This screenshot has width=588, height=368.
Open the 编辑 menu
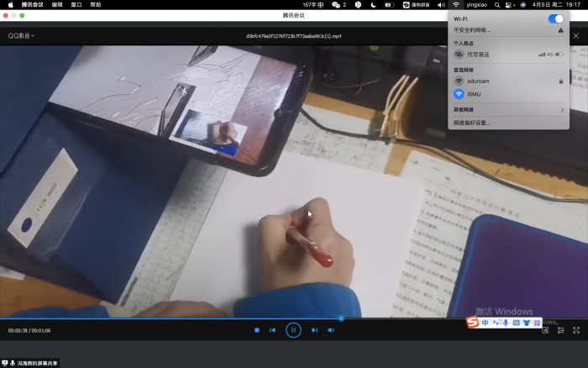pyautogui.click(x=57, y=5)
